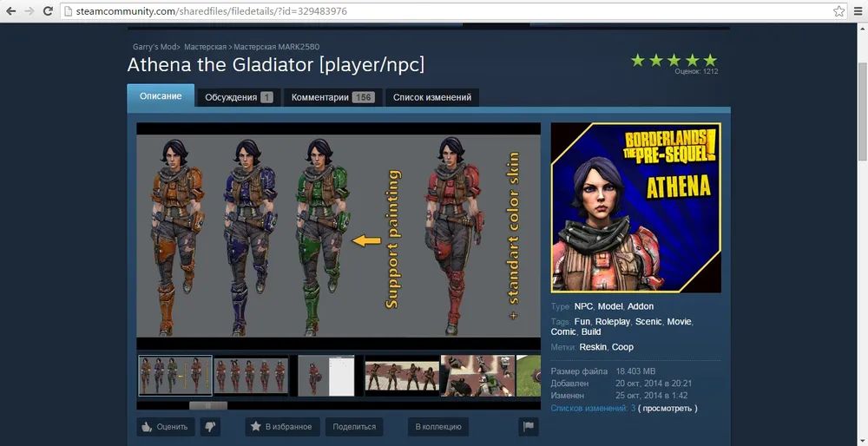Image resolution: width=868 pixels, height=446 pixels.
Task: Reload the page with the refresh icon
Action: pos(49,11)
